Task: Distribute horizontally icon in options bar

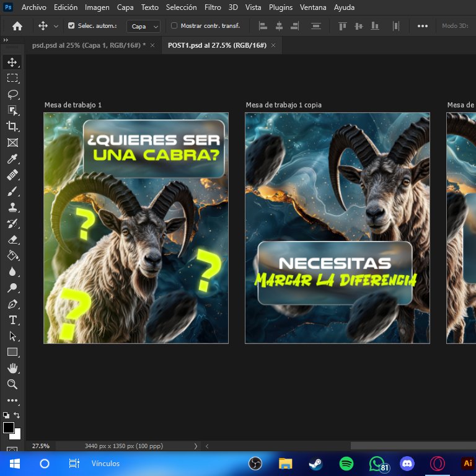Action: coord(396,26)
